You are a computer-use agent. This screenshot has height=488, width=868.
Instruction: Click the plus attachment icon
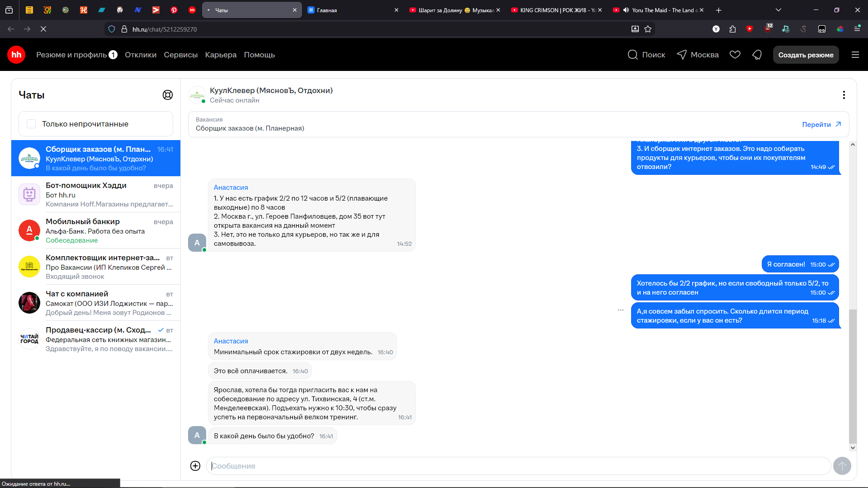pos(195,466)
